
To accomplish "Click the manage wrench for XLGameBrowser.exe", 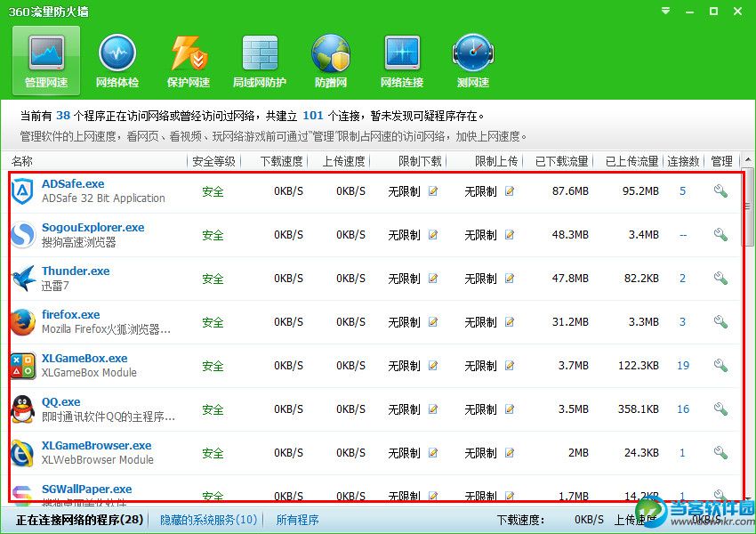I will coord(720,452).
